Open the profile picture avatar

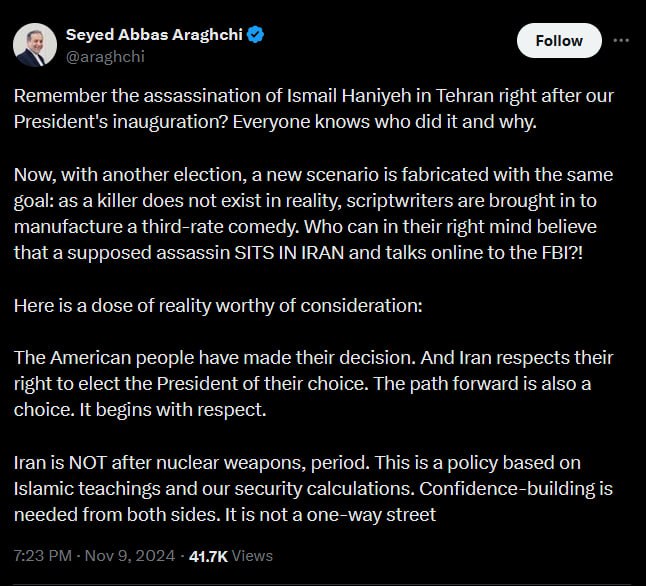[34, 45]
